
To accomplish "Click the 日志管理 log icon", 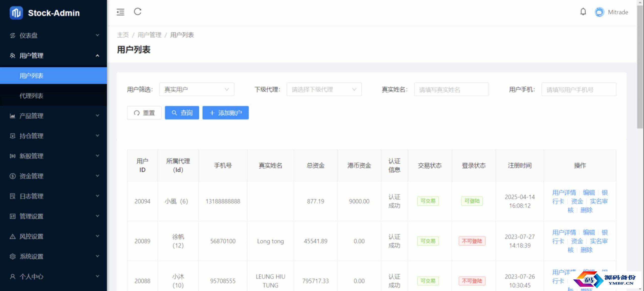I will point(13,196).
